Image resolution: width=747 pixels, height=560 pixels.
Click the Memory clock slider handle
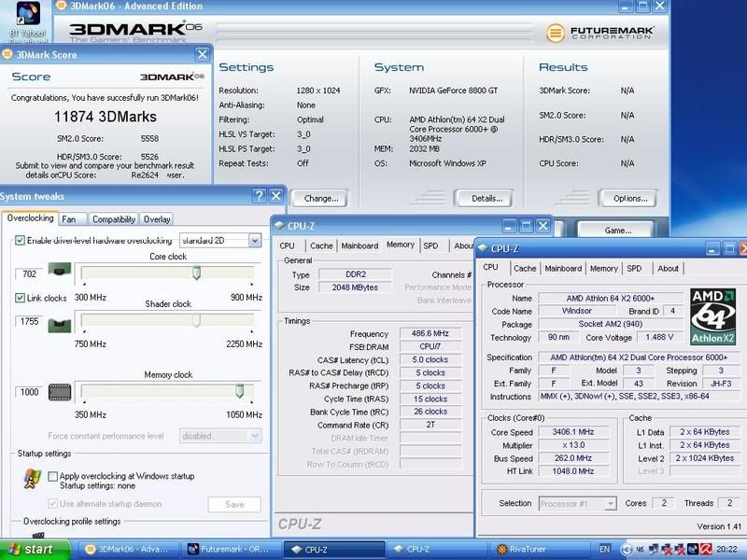[239, 391]
